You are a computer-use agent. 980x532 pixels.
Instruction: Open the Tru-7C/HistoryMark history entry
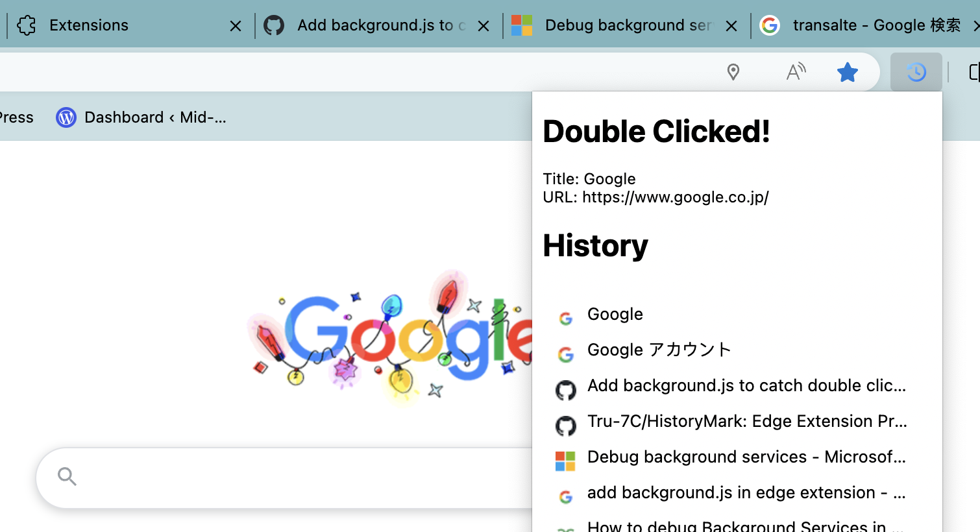(x=746, y=420)
